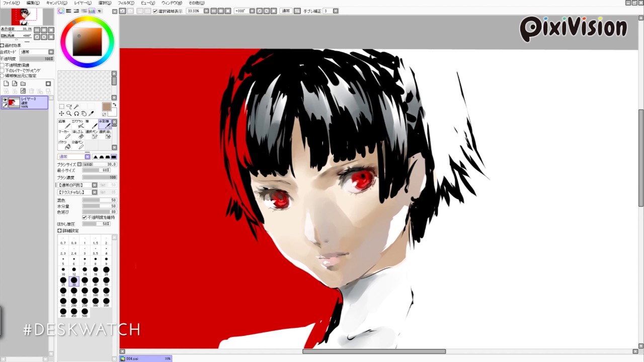This screenshot has width=644, height=362.
Task: Select brush size 30 preset
Action: point(74,281)
